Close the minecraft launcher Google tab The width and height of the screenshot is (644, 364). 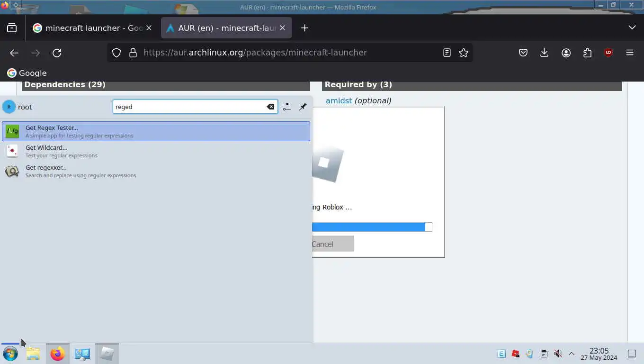[149, 28]
